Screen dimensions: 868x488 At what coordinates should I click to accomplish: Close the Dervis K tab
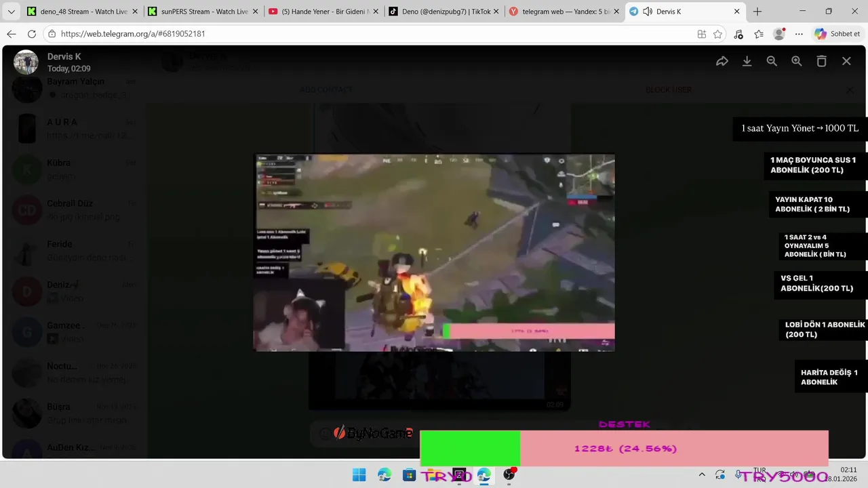coord(736,12)
